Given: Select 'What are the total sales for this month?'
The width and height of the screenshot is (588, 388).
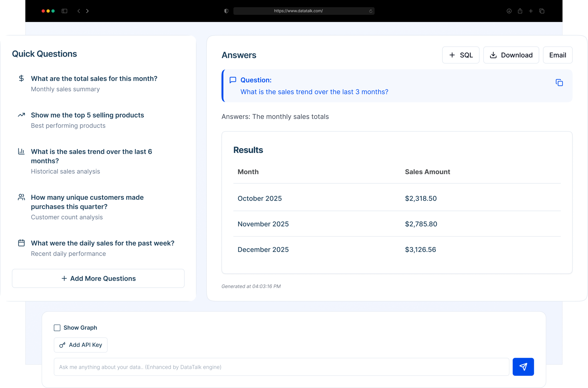Looking at the screenshot, I should pos(94,78).
